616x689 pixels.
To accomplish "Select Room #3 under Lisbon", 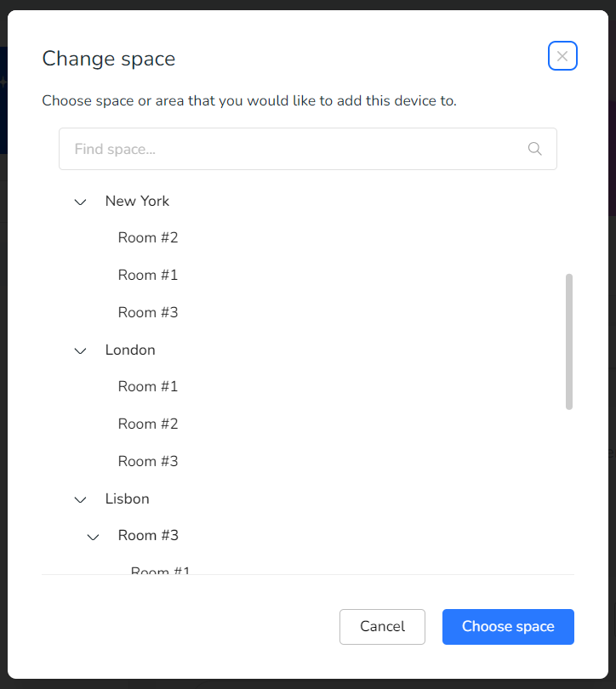I will (148, 535).
